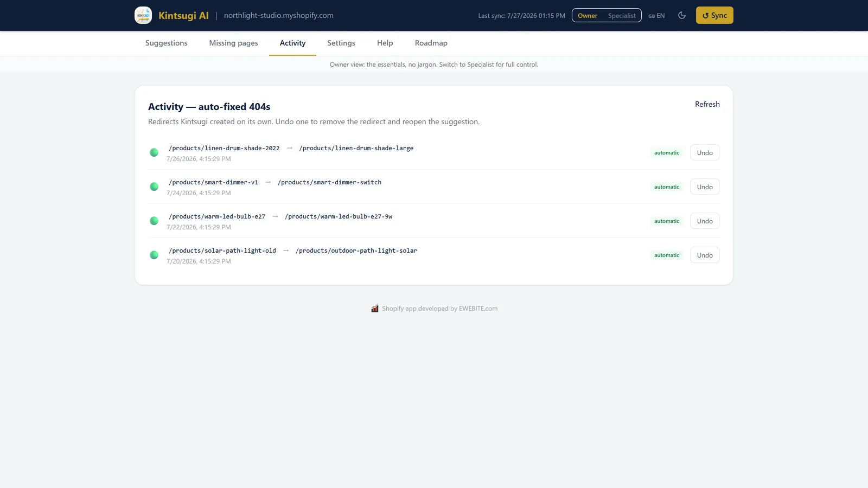The height and width of the screenshot is (488, 868).
Task: Click the Kintsugi AI brand name
Action: point(183,15)
